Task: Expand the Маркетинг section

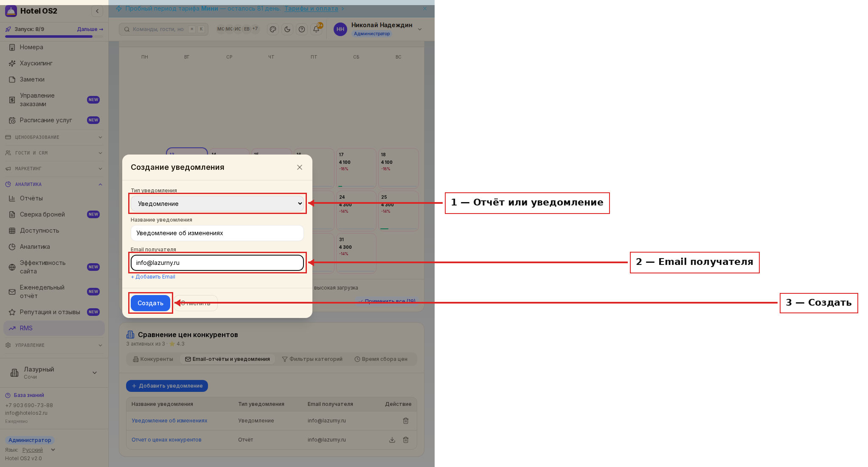Action: (54, 169)
